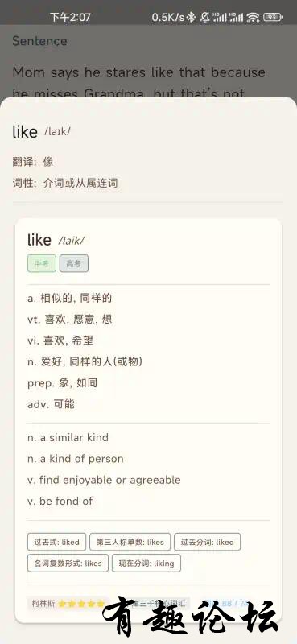
Task: Tap the Sentence heading behind the sheet
Action: 39,41
